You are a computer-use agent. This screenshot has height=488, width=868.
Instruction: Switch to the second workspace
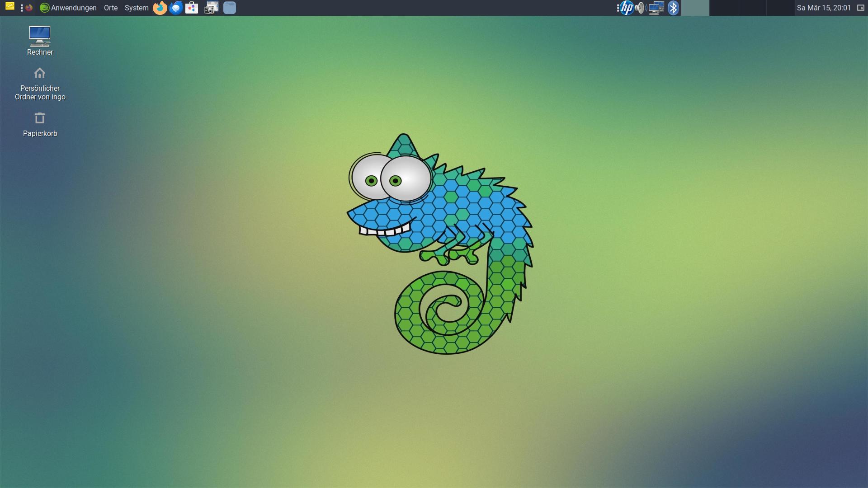click(x=723, y=8)
